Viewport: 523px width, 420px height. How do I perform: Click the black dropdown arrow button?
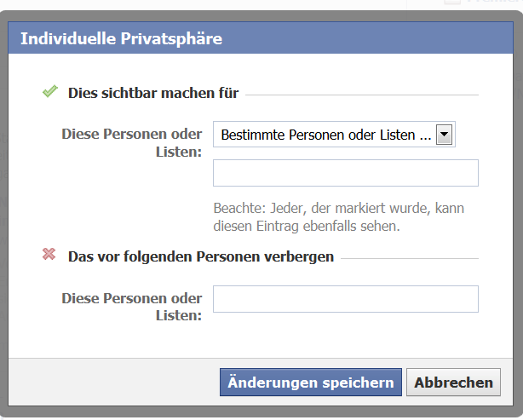(444, 135)
